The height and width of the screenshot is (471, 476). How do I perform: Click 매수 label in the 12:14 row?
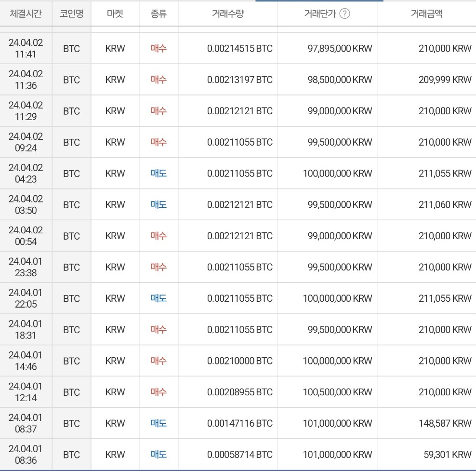coord(159,392)
